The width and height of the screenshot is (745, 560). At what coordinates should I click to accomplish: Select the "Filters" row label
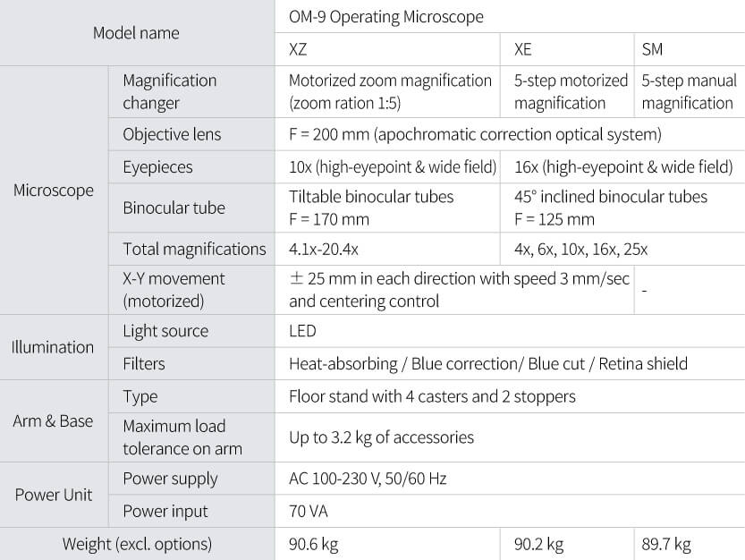coord(144,363)
